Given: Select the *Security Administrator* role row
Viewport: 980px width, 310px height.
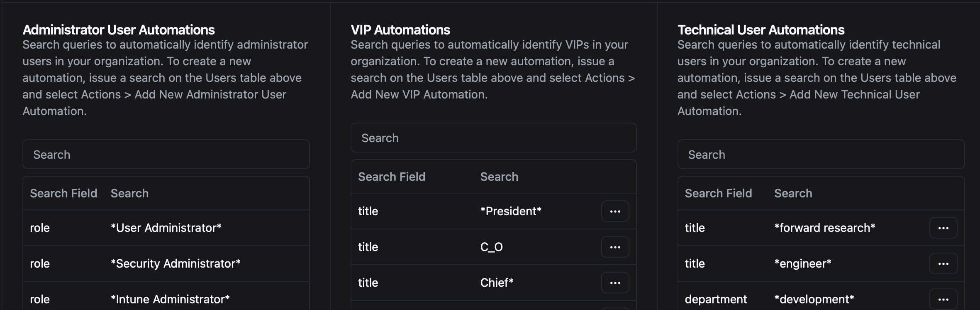Looking at the screenshot, I should pyautogui.click(x=166, y=263).
